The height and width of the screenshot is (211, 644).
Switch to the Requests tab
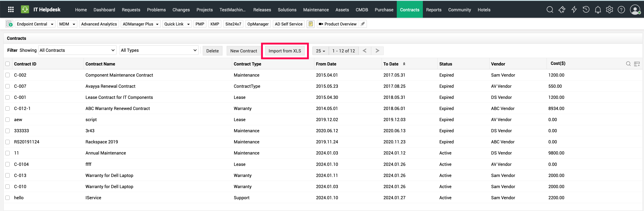(131, 9)
